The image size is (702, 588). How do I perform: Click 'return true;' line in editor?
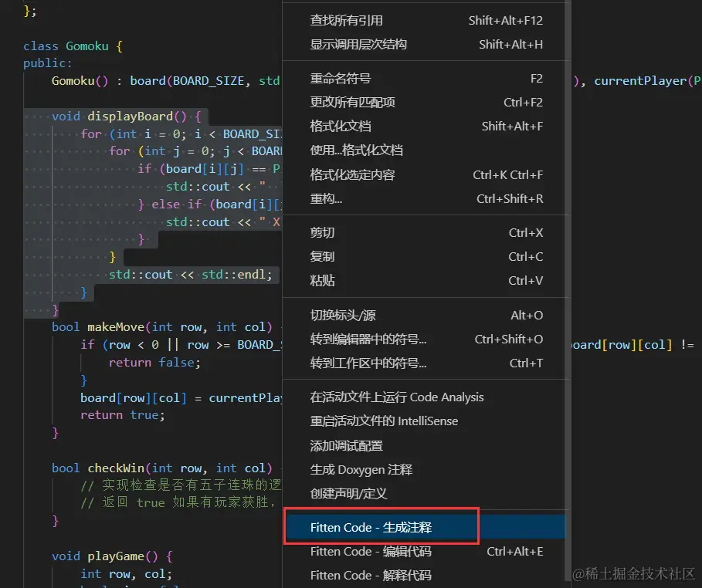pyautogui.click(x=123, y=415)
